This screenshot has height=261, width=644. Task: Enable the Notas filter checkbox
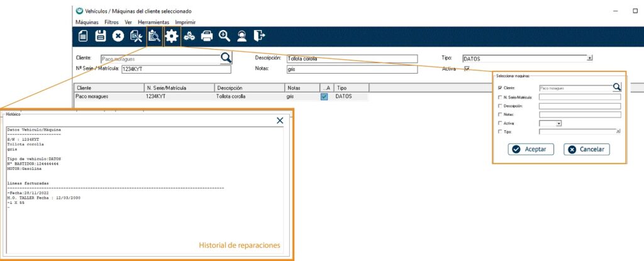tap(500, 115)
